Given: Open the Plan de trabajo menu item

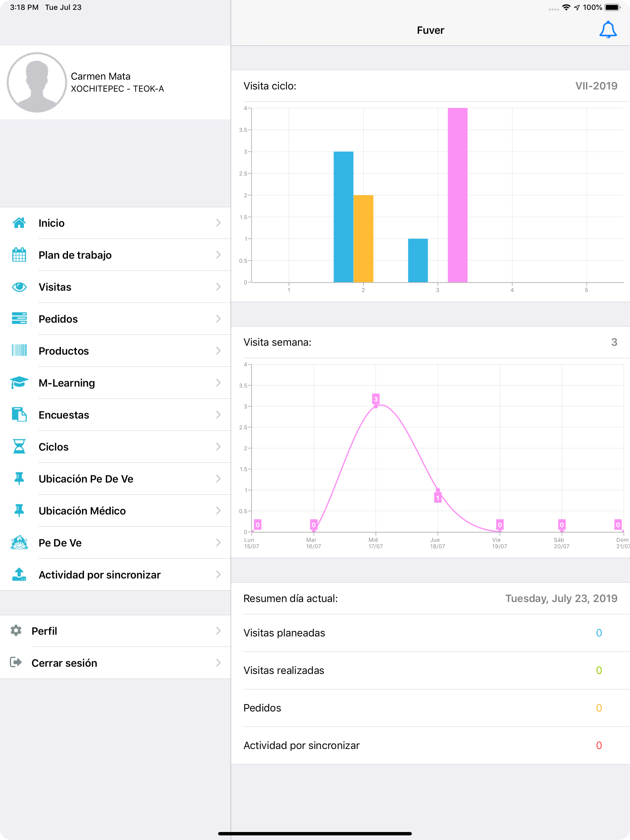Looking at the screenshot, I should [116, 255].
